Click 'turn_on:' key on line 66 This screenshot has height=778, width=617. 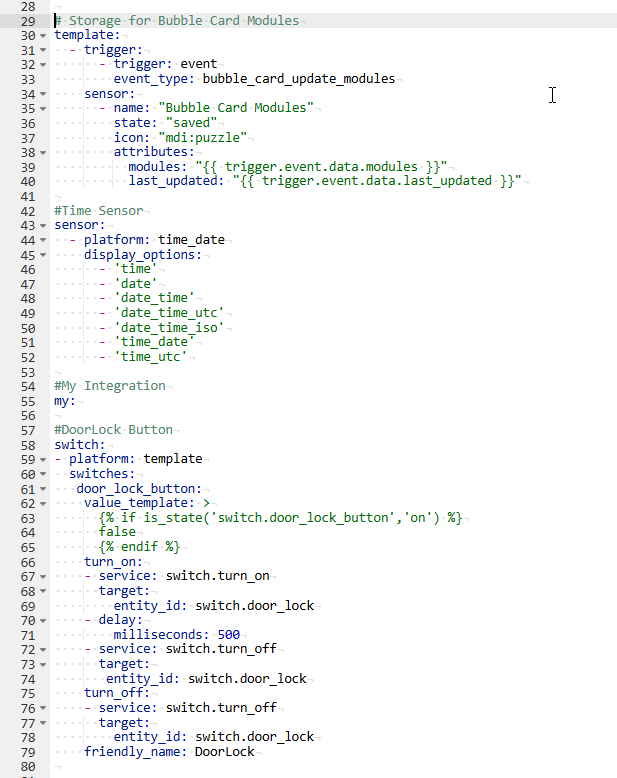[x=113, y=562]
